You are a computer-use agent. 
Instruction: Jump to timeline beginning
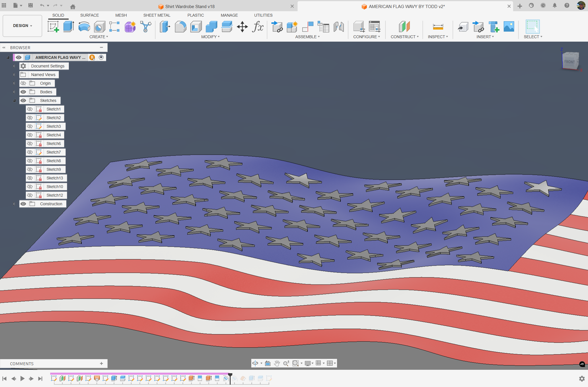point(4,379)
